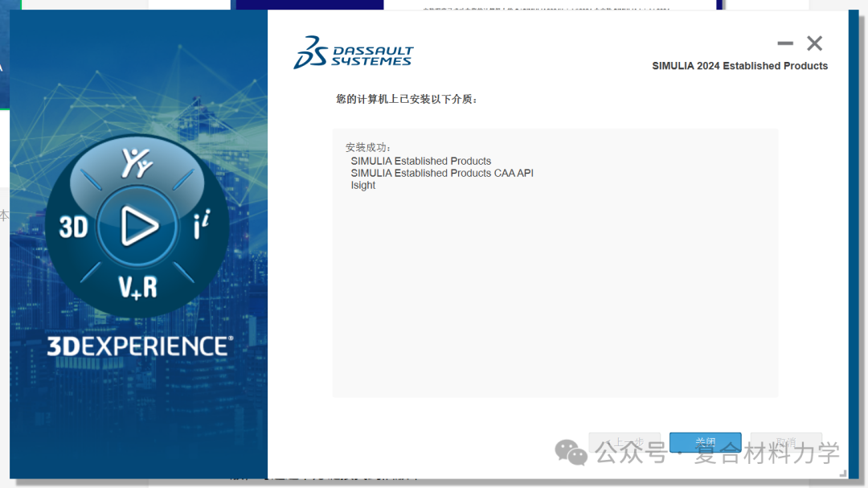Click the 取消 cancel button
Image resolution: width=868 pixels, height=488 pixels.
pos(786,442)
